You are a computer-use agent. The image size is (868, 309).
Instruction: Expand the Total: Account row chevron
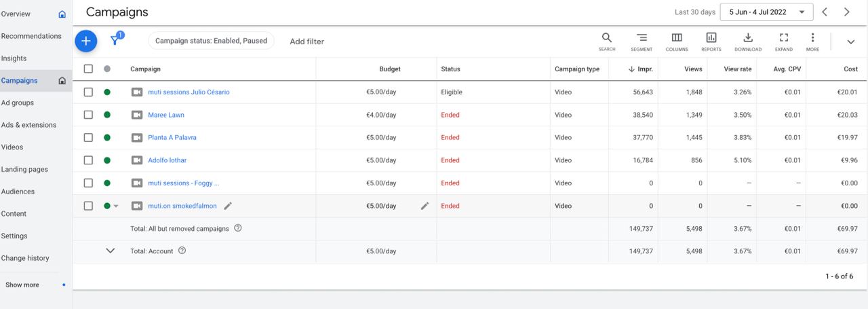click(111, 251)
